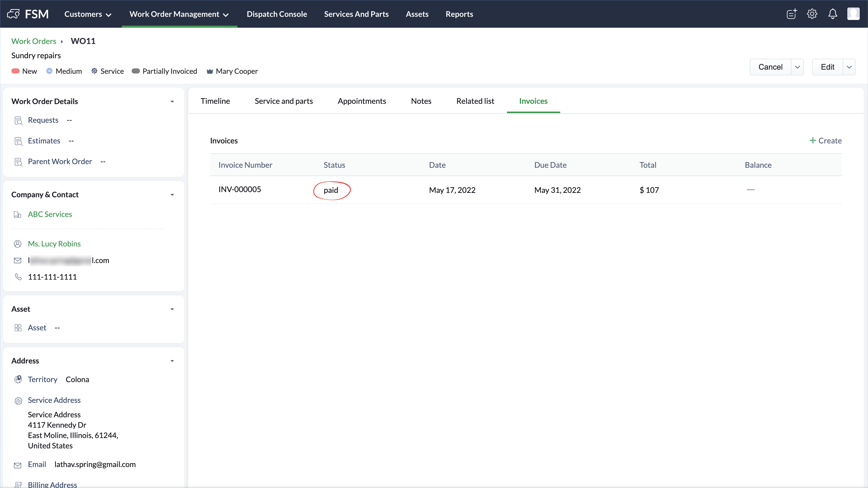Image resolution: width=868 pixels, height=488 pixels.
Task: Collapse the Work Order Details section
Action: (172, 101)
